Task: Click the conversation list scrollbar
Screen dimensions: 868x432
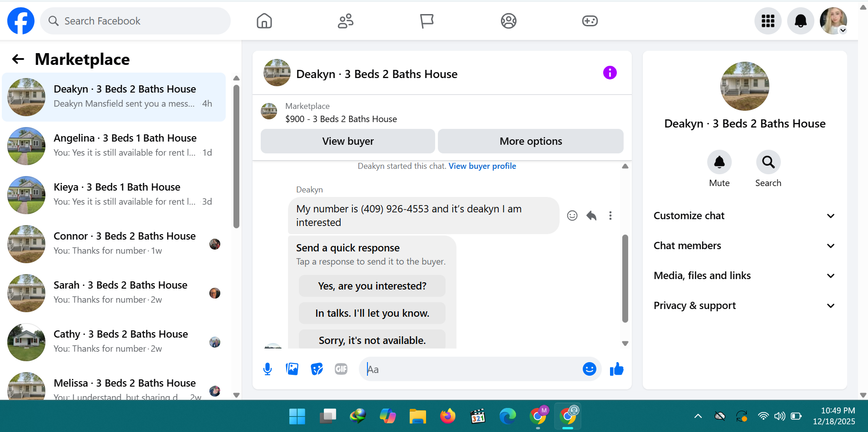Action: point(236,157)
